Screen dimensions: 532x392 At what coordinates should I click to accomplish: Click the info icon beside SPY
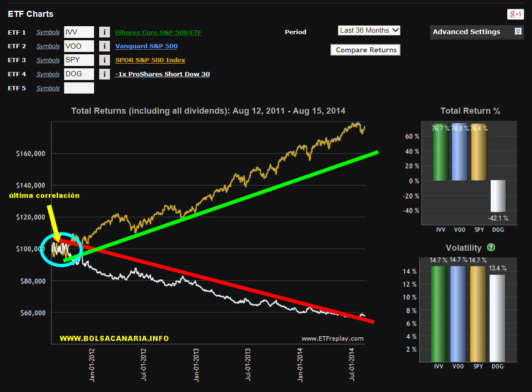pyautogui.click(x=104, y=60)
